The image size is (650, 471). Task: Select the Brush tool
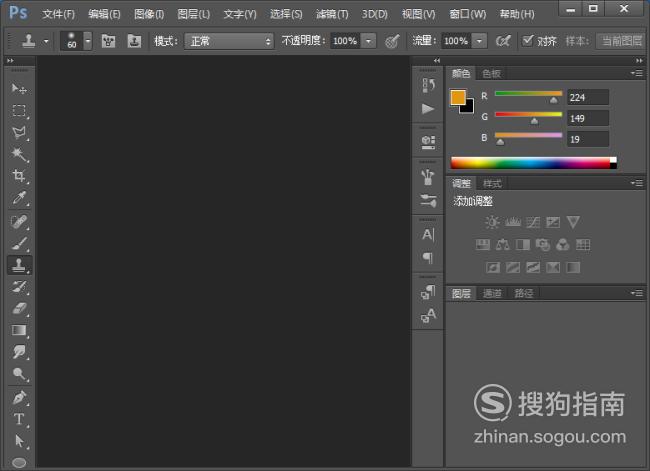(19, 243)
